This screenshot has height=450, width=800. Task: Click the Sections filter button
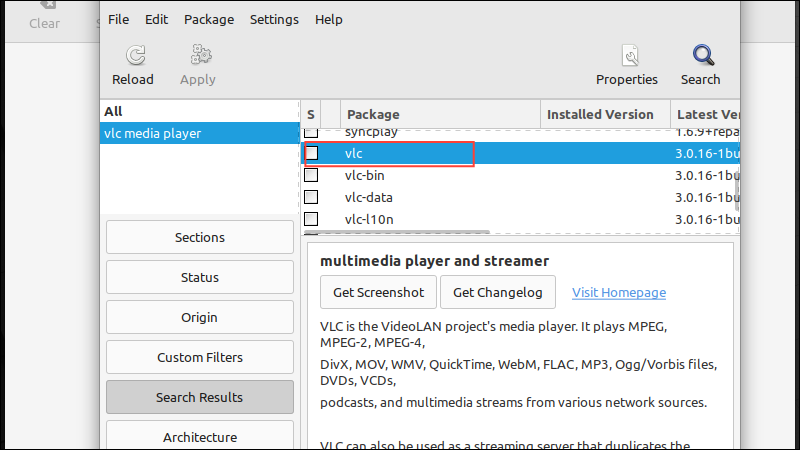200,237
